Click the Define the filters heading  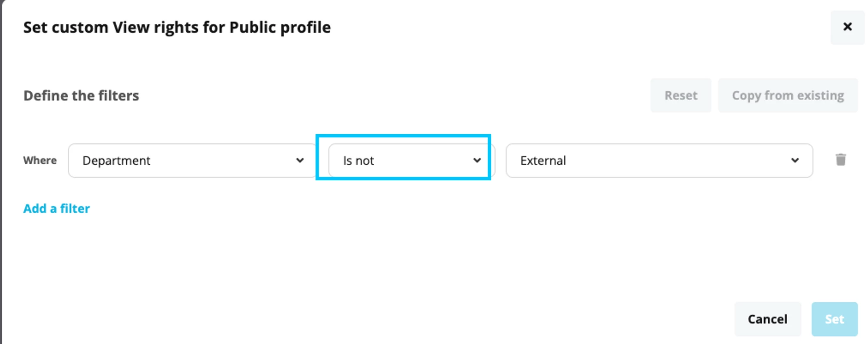point(81,96)
